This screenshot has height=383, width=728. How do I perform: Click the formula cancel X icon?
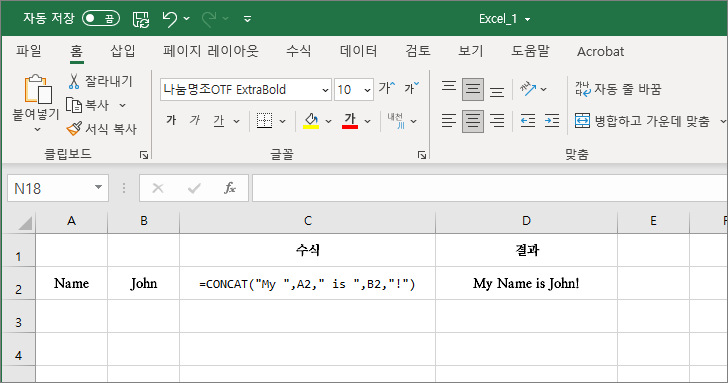pos(158,188)
